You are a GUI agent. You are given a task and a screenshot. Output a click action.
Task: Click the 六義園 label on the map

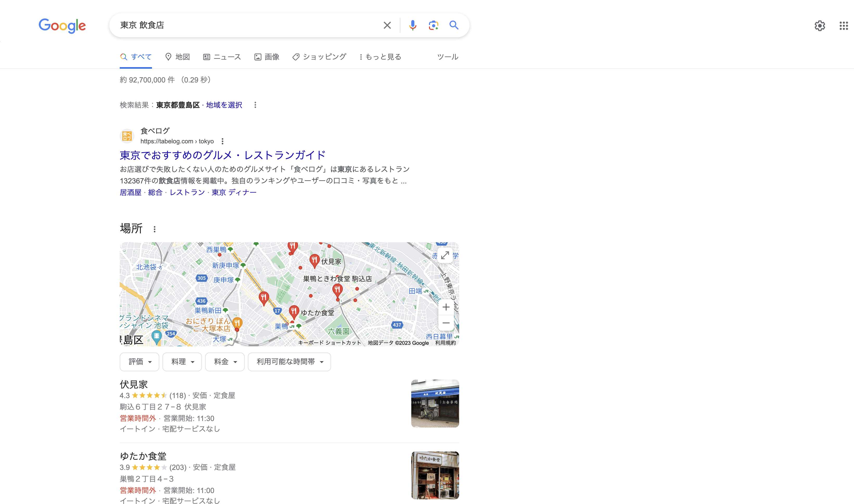(x=338, y=331)
